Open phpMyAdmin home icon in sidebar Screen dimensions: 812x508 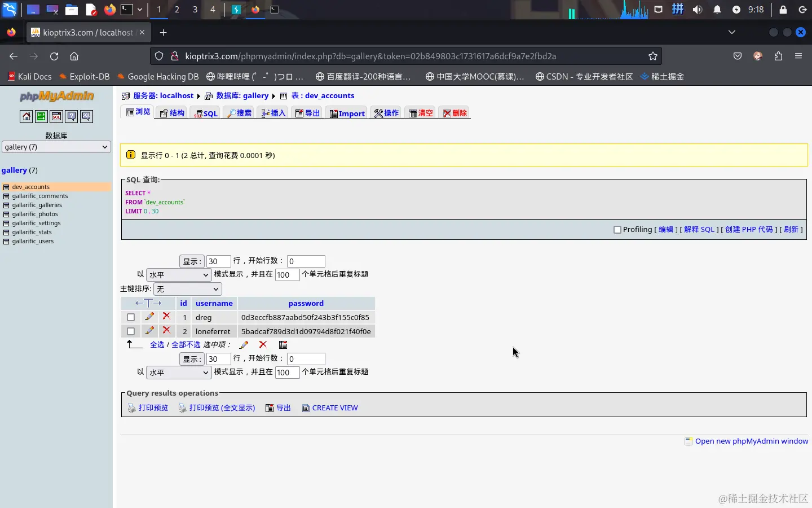(x=27, y=116)
